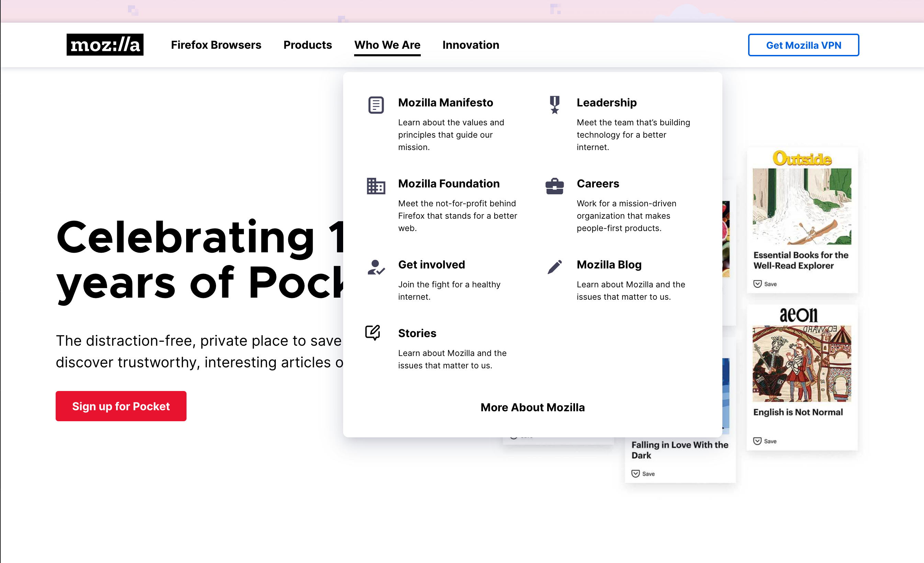Go to the Leadership page link
Screen dimensions: 924x563
coord(606,102)
